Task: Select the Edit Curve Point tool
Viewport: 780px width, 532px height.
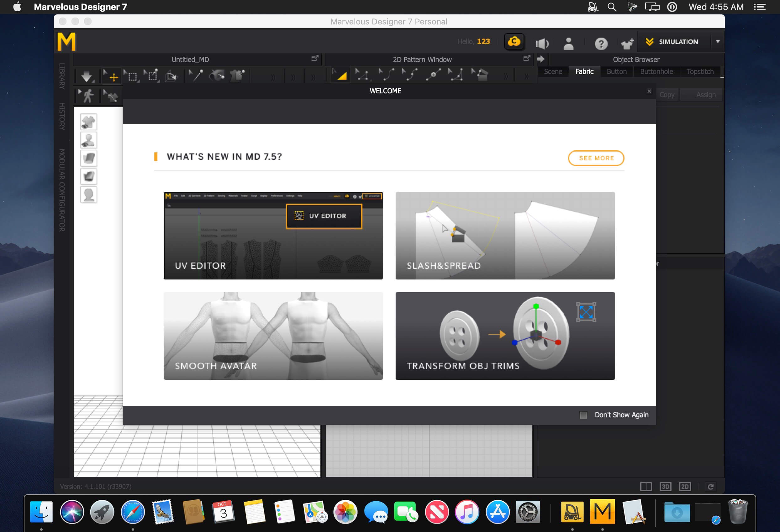Action: tap(409, 75)
